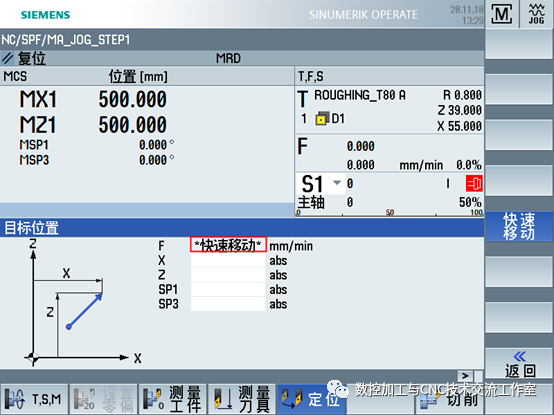This screenshot has height=415, width=554.
Task: Click the tool length Z 39.000
Action: tap(460, 110)
